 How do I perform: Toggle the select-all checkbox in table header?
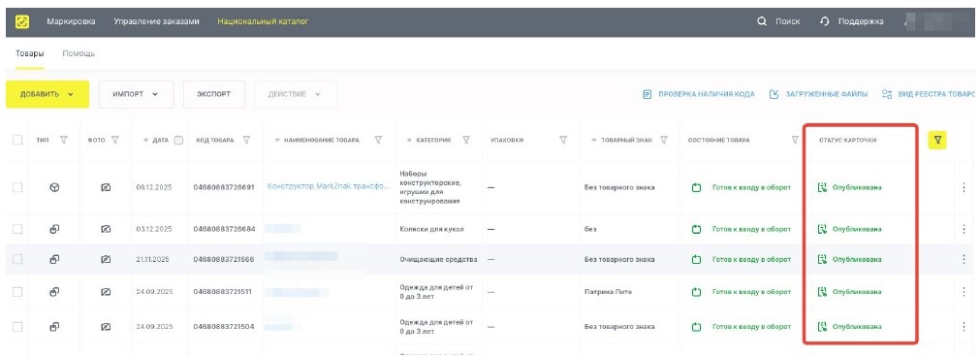17,140
